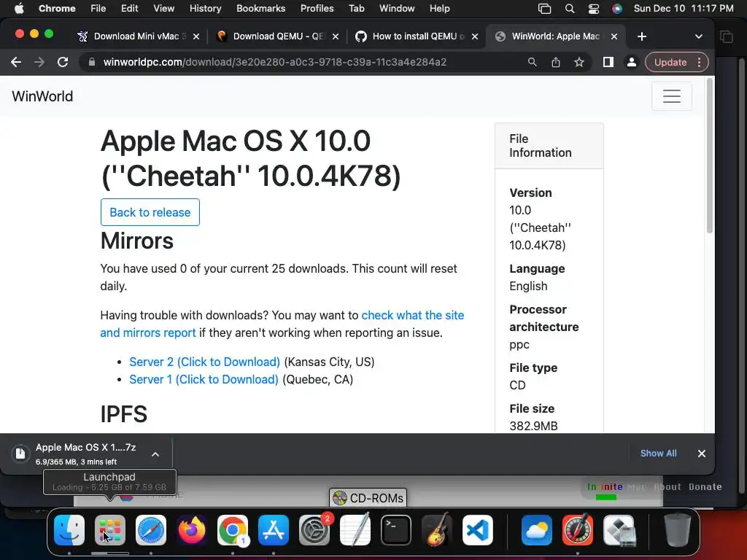Image resolution: width=747 pixels, height=560 pixels.
Task: Click the Back to release button
Action: (150, 212)
